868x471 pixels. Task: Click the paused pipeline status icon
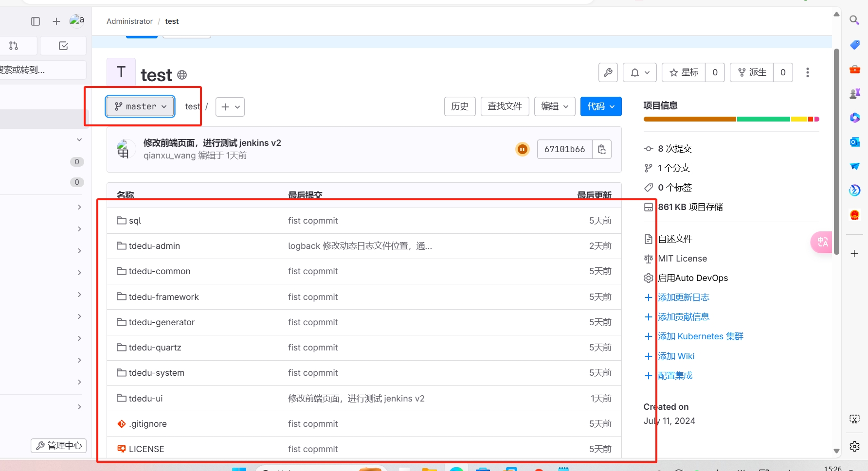pos(523,149)
